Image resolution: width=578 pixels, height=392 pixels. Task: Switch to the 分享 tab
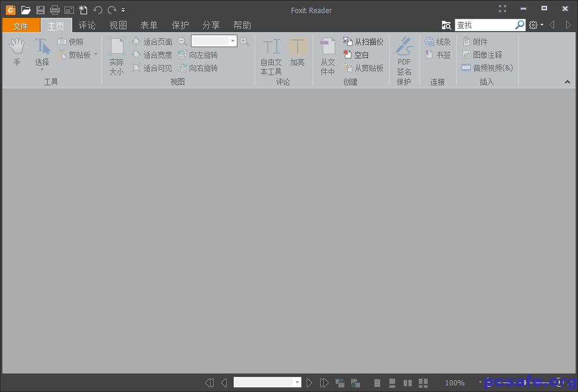211,26
